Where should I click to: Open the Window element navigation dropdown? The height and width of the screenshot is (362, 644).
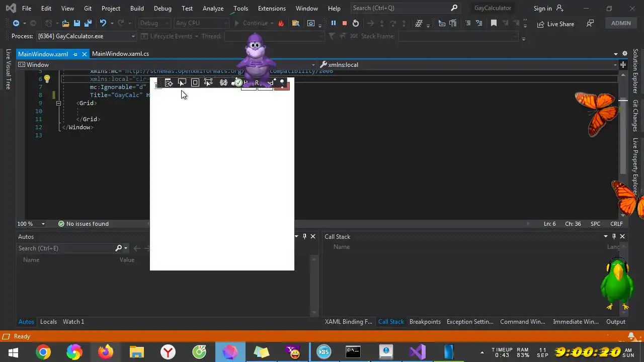click(x=166, y=64)
